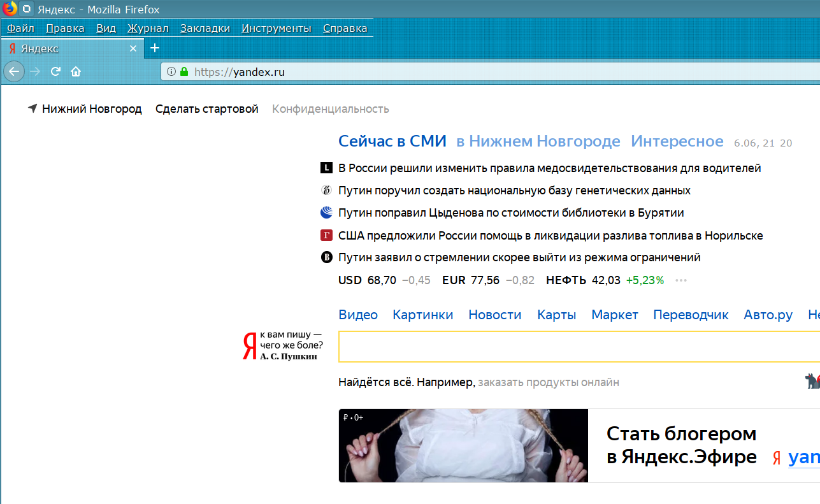This screenshot has height=504, width=820.
Task: Open the Маркет service link
Action: tap(615, 315)
